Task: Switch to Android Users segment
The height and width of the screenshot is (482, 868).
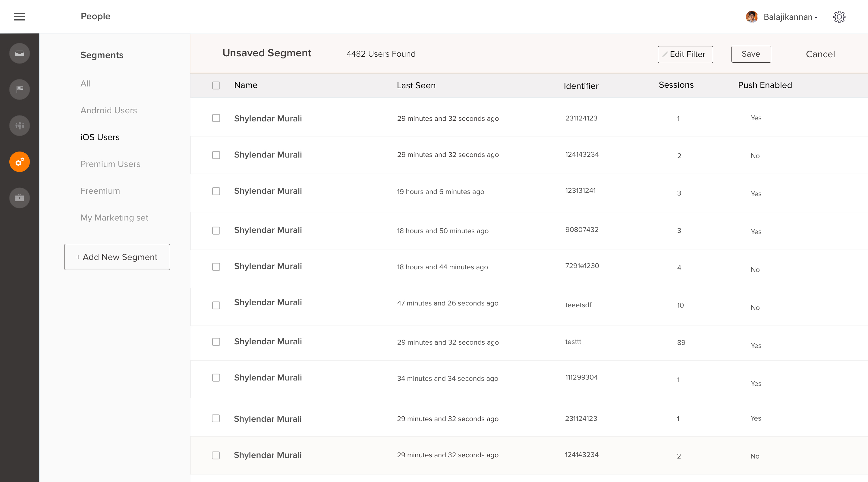Action: [x=108, y=111]
